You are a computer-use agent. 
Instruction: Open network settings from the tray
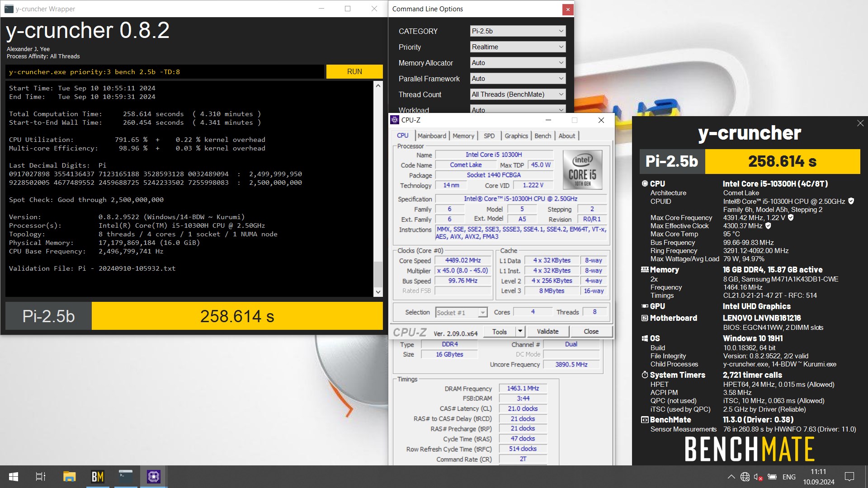tap(745, 477)
